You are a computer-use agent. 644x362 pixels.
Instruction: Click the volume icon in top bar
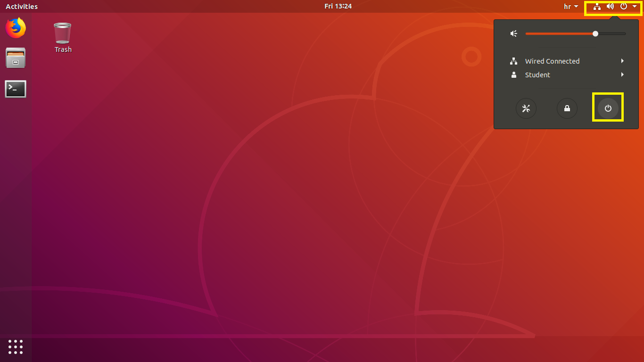pyautogui.click(x=610, y=7)
